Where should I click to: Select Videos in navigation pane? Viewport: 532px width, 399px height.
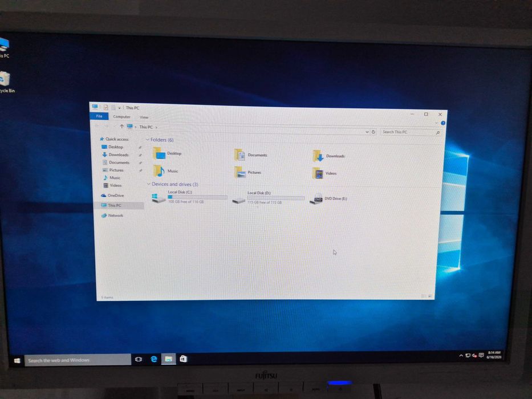click(112, 185)
